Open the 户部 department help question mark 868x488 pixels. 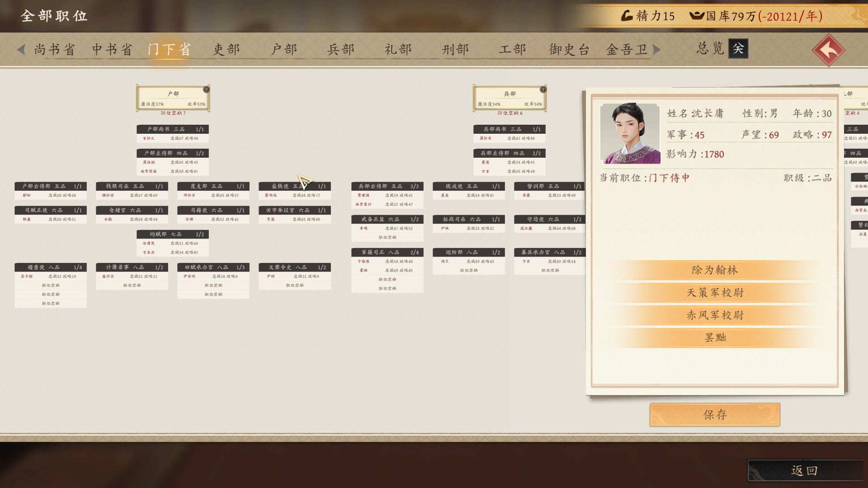click(207, 89)
